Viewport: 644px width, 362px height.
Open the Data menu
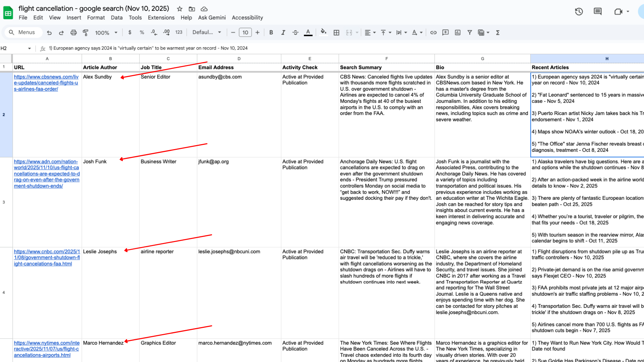point(116,17)
